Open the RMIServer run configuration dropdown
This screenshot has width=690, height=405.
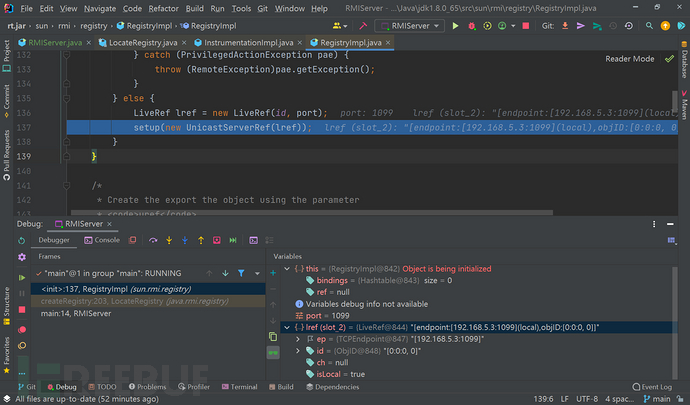(x=409, y=26)
